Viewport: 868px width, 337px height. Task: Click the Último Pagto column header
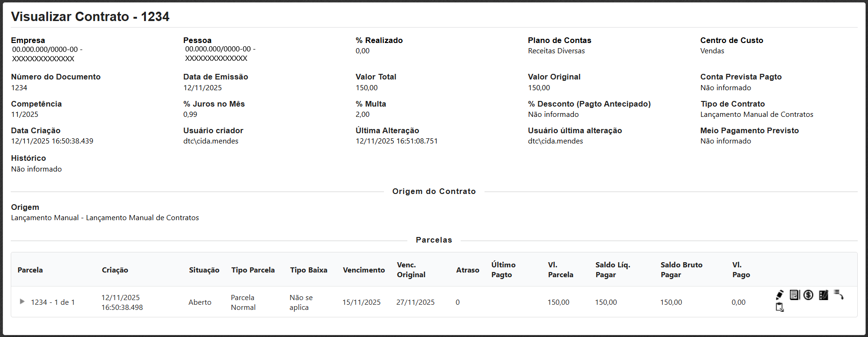pos(503,270)
